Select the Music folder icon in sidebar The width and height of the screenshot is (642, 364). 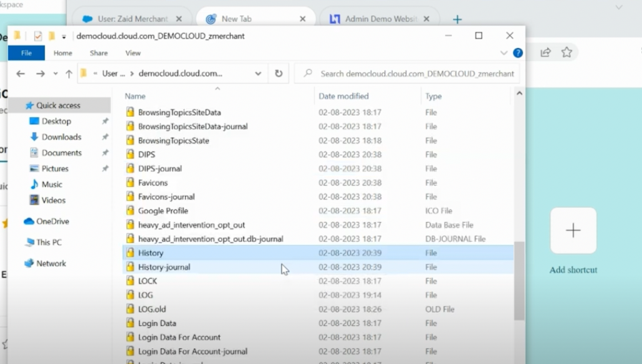click(x=35, y=184)
